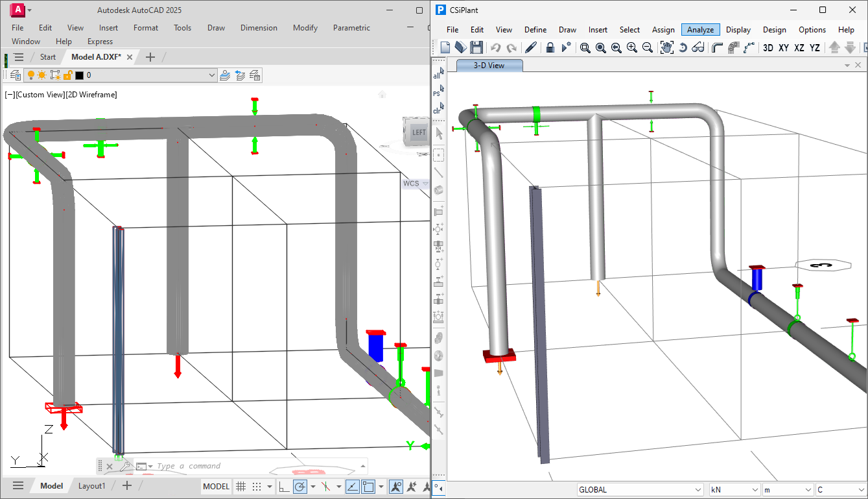Add a new drawing tab with plus button

pos(150,57)
